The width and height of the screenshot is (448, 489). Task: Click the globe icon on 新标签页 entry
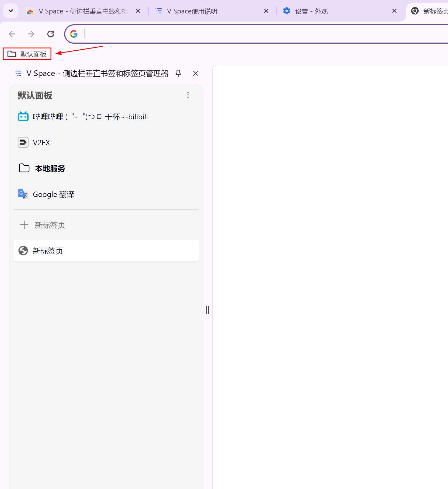23,251
